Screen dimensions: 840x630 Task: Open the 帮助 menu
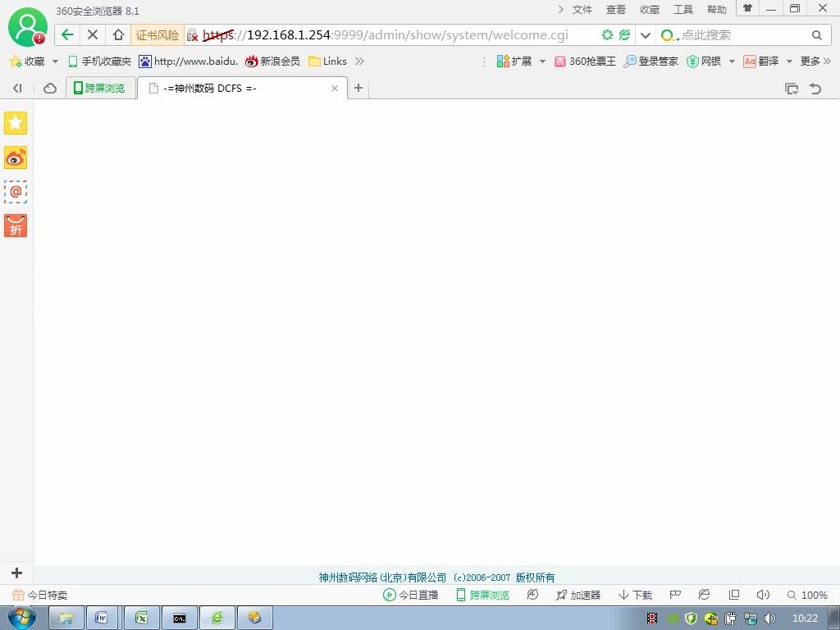tap(717, 10)
